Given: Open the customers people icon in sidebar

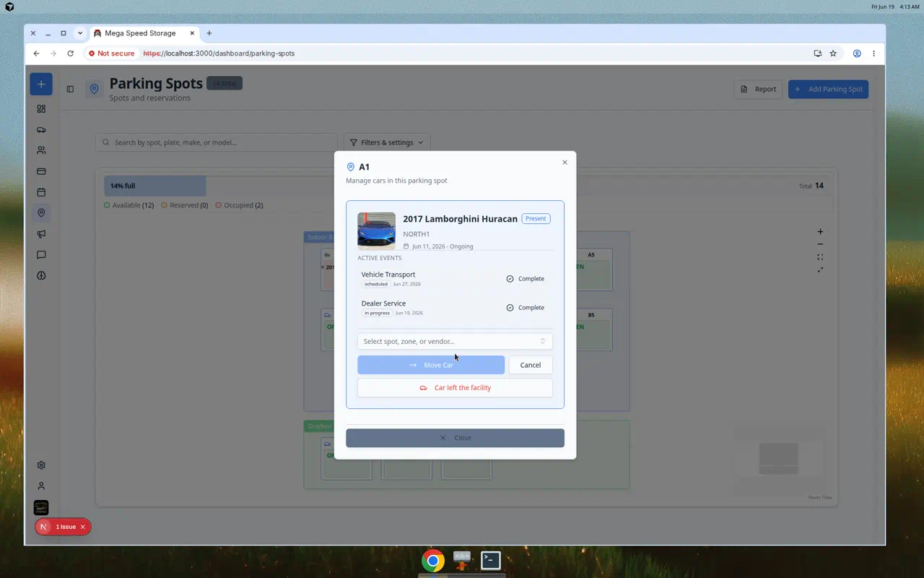Looking at the screenshot, I should tap(41, 150).
